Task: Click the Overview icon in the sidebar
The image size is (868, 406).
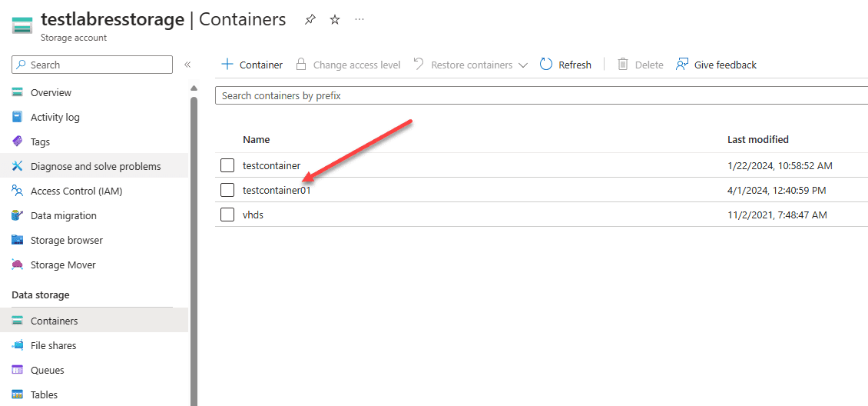Action: coord(17,92)
